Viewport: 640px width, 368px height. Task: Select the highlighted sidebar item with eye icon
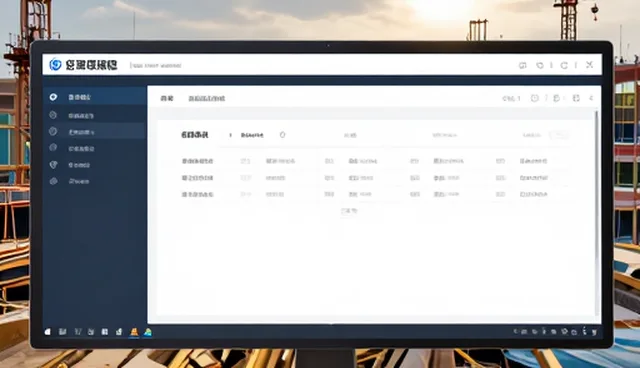(x=95, y=97)
